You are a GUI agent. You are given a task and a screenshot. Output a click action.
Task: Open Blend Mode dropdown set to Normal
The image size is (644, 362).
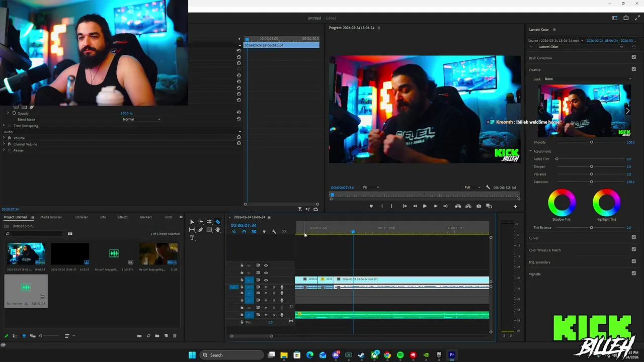pos(141,119)
